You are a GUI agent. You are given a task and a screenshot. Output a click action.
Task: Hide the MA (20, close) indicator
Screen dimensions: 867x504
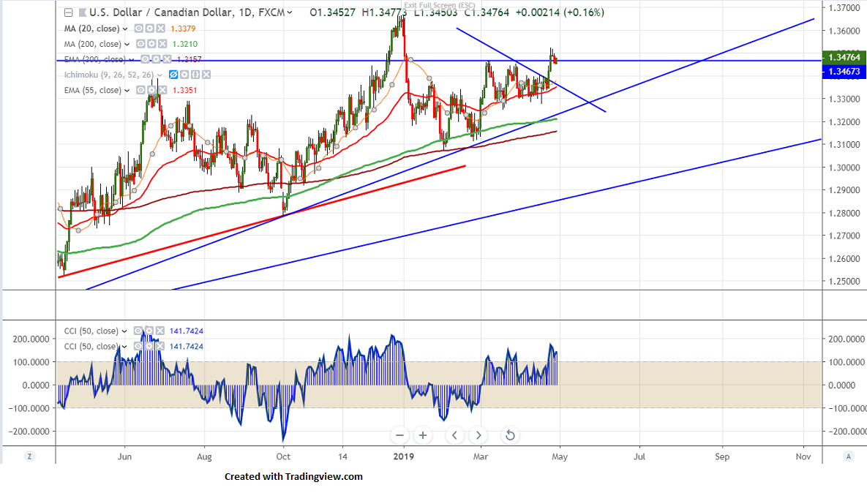[139, 29]
